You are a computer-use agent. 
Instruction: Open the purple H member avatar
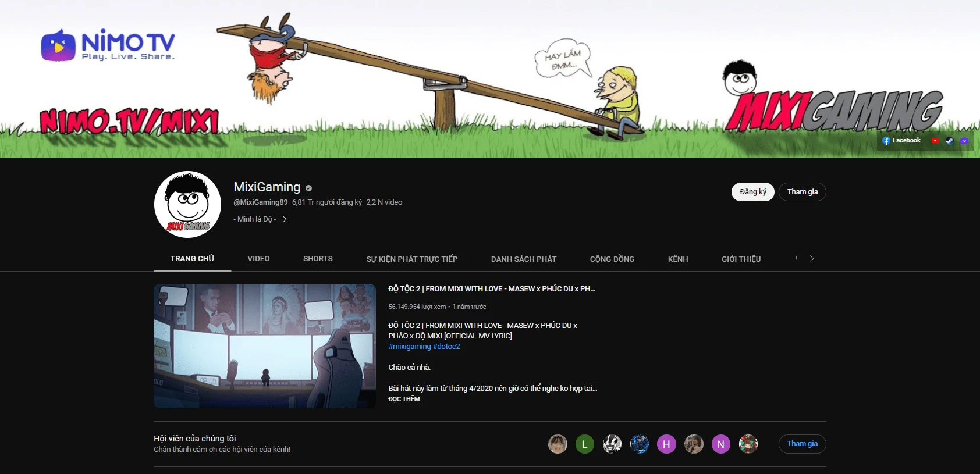coord(666,444)
